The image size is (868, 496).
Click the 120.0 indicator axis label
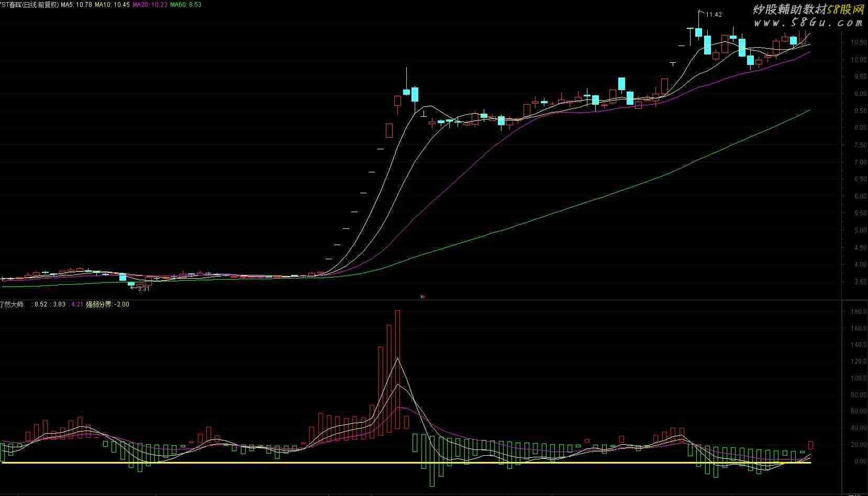pos(859,361)
